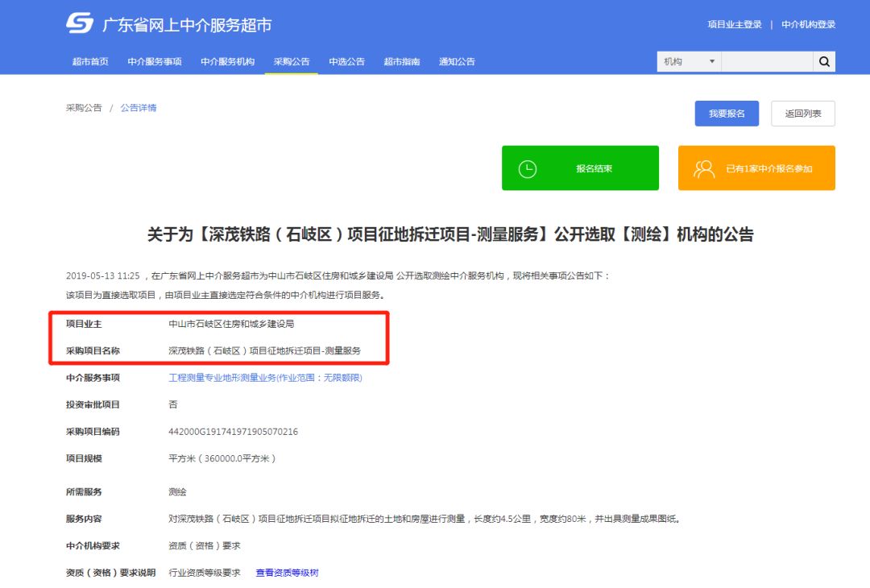The height and width of the screenshot is (588, 870).
Task: Open 超市指南 menu item
Action: (x=402, y=61)
